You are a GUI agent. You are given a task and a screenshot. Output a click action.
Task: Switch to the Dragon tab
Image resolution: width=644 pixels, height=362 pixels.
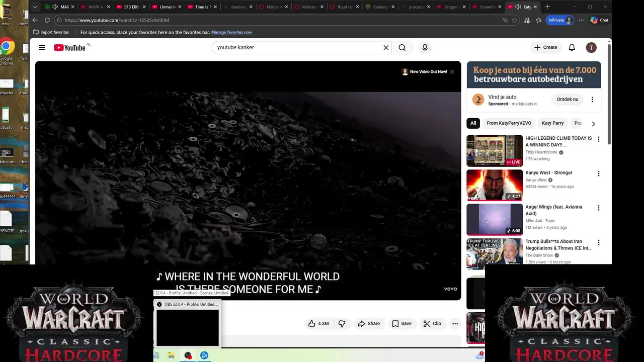(x=450, y=7)
